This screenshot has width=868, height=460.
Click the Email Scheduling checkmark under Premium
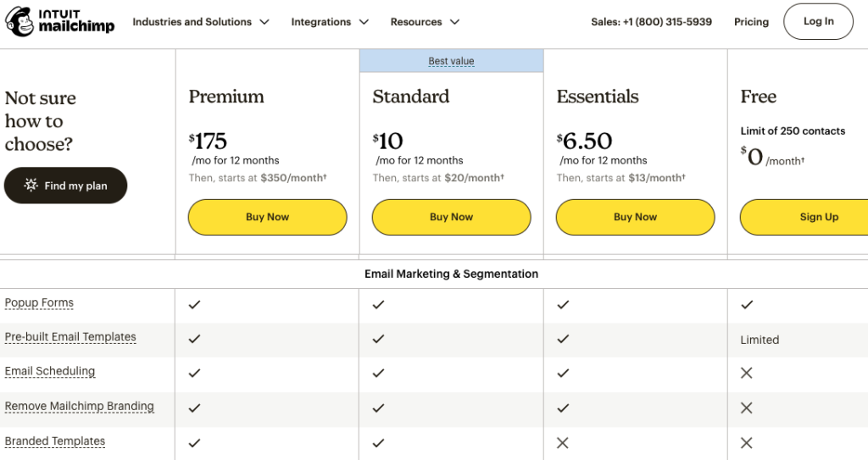194,373
